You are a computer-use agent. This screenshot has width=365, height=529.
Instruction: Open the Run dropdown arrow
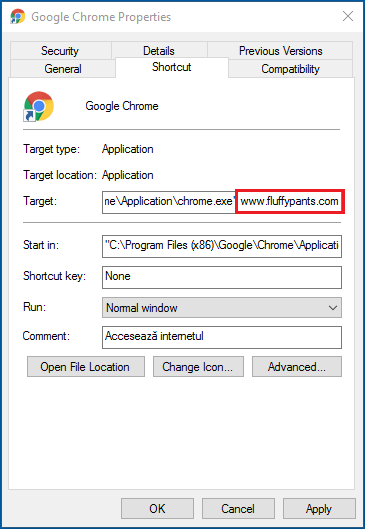coord(333,308)
